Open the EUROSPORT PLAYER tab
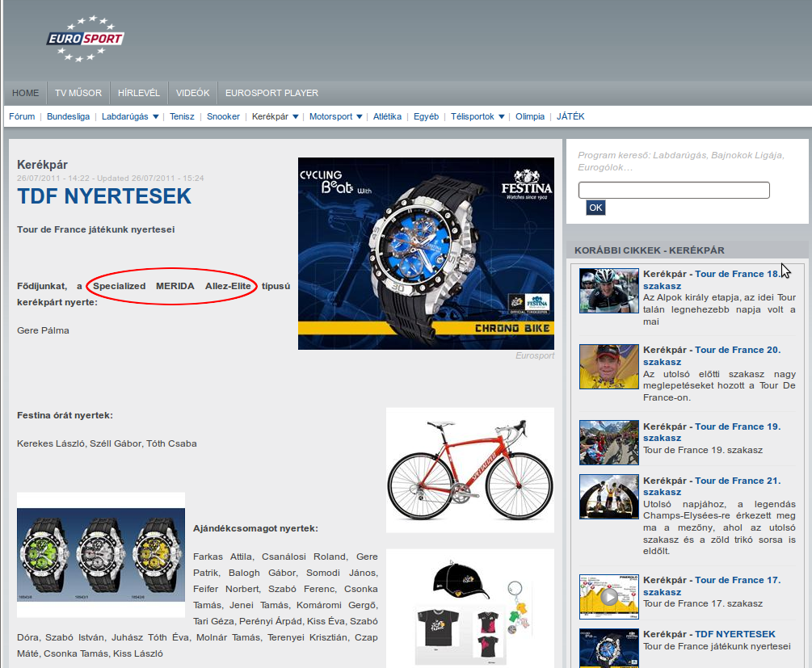Image resolution: width=812 pixels, height=668 pixels. 271,93
